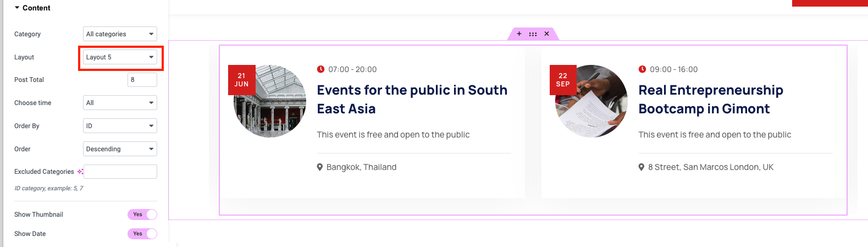
Task: Open the Layout 5 dropdown
Action: (x=120, y=57)
